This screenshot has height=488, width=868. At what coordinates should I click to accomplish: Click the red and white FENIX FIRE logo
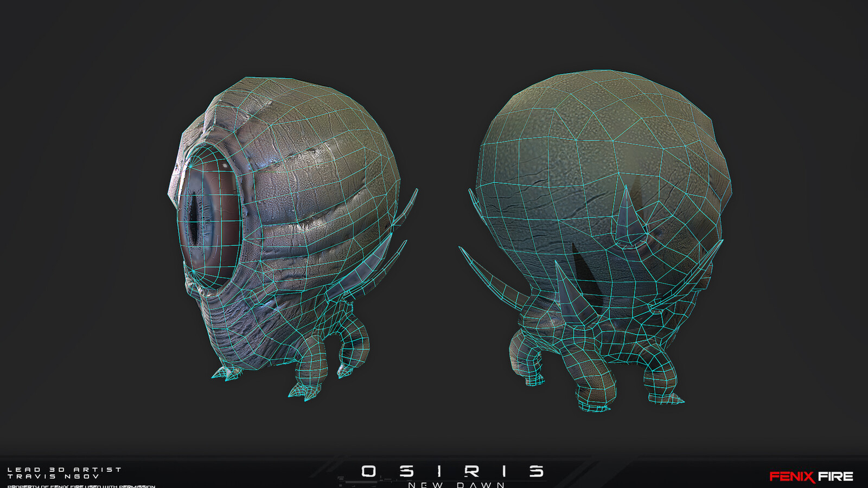pyautogui.click(x=811, y=477)
